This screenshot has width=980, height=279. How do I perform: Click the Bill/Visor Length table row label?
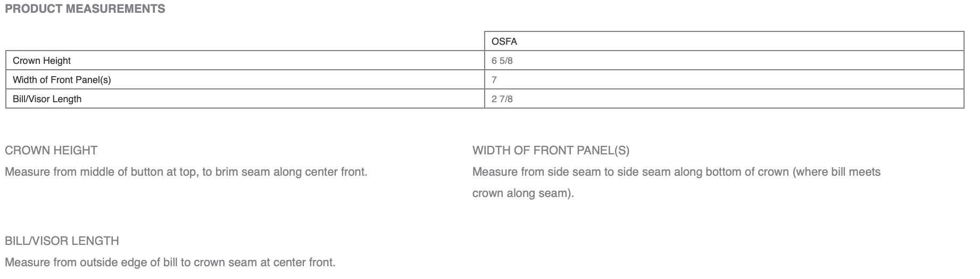[47, 99]
